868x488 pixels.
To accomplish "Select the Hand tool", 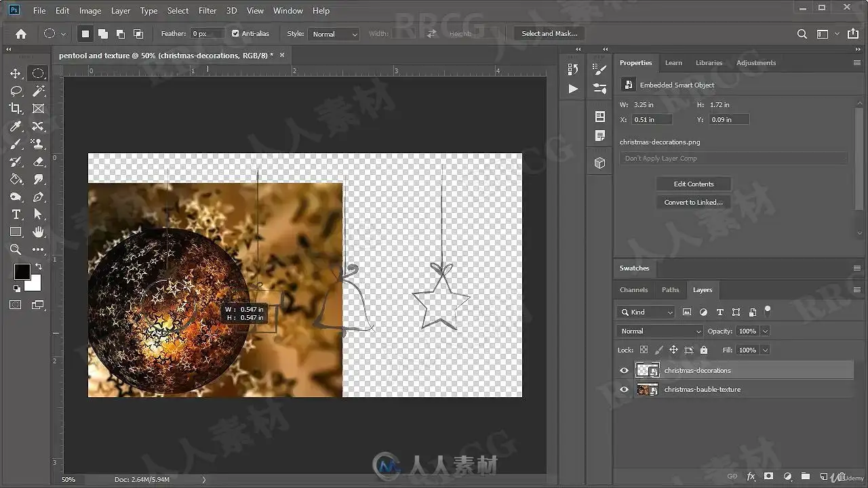I will tap(39, 232).
